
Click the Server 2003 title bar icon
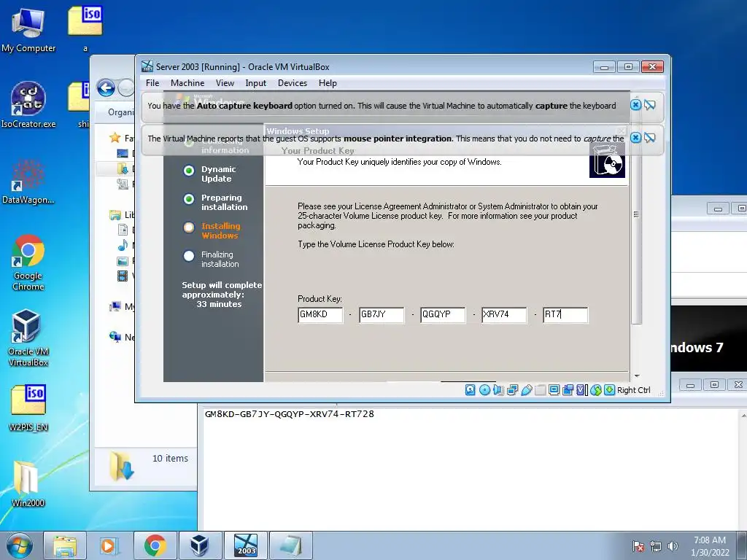tap(147, 66)
